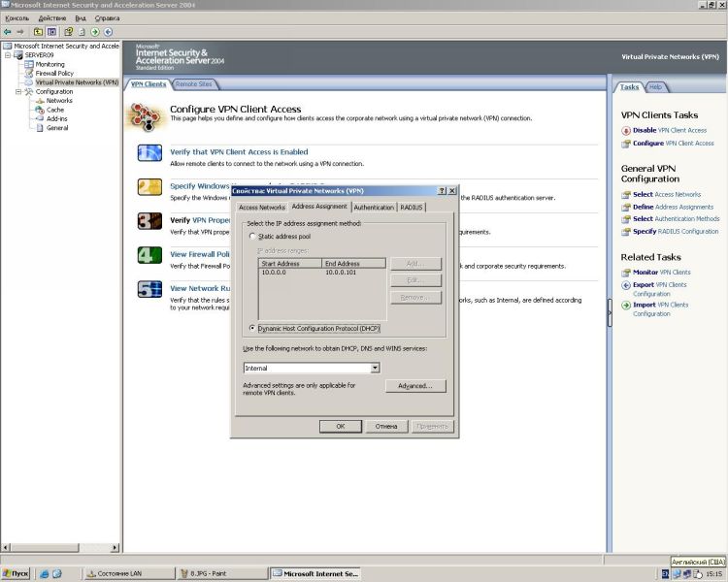
Task: Click the step 5 View Network Rules icon
Action: point(149,289)
